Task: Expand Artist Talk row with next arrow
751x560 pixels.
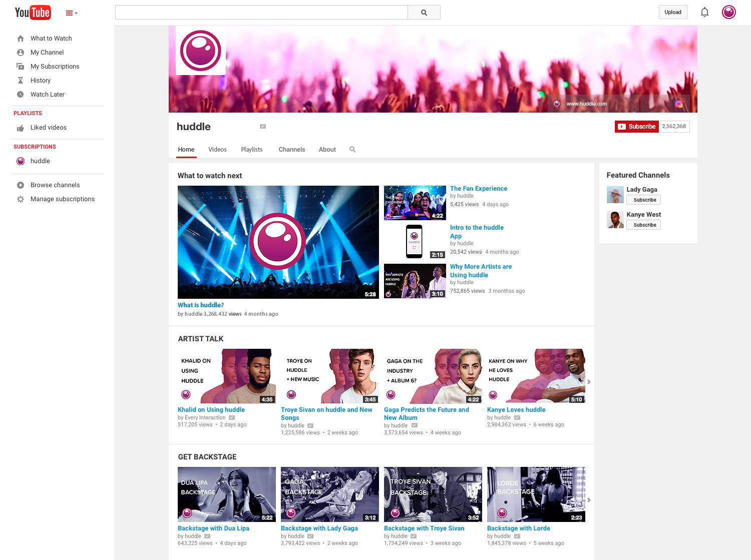Action: [x=589, y=382]
